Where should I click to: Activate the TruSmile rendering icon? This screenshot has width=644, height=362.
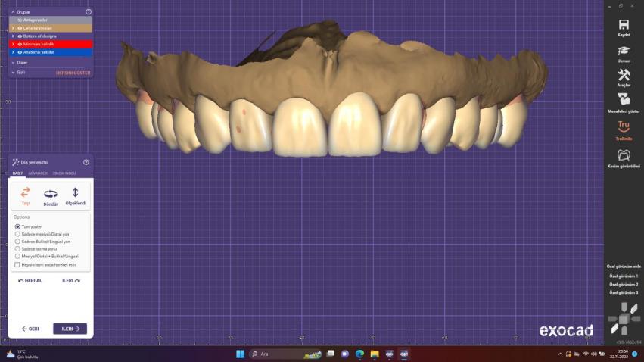[624, 126]
